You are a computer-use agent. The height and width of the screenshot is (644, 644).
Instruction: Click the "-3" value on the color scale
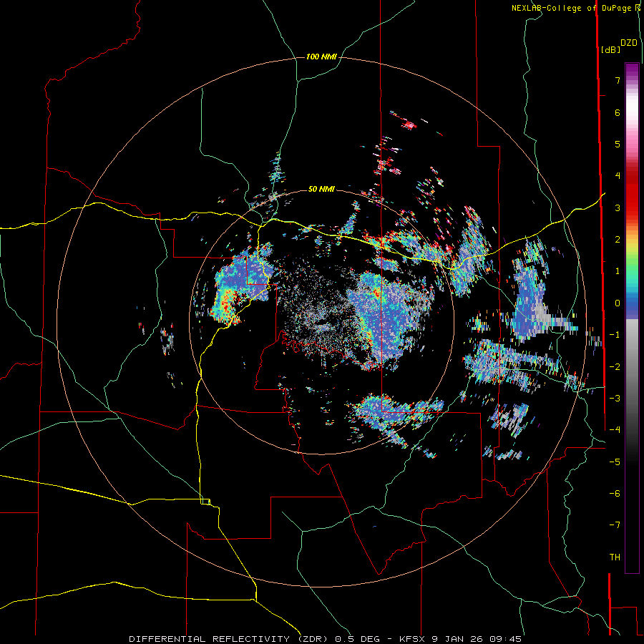tap(615, 398)
